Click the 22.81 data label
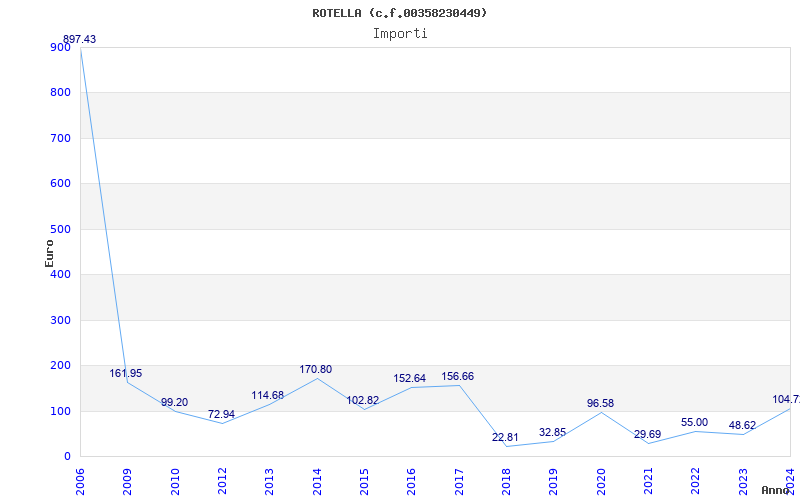Screen dimensions: 800x500 [505, 438]
